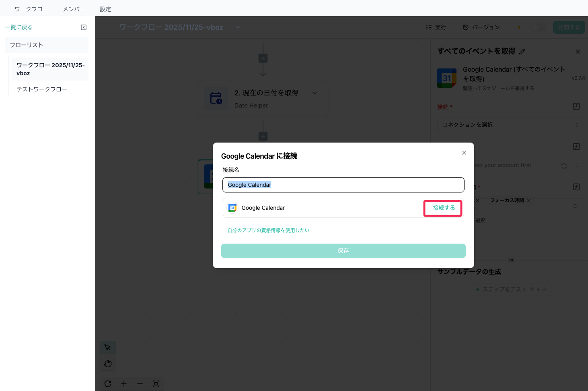Close the step settings side panel
Viewport: 588px width, 391px height.
578,52
